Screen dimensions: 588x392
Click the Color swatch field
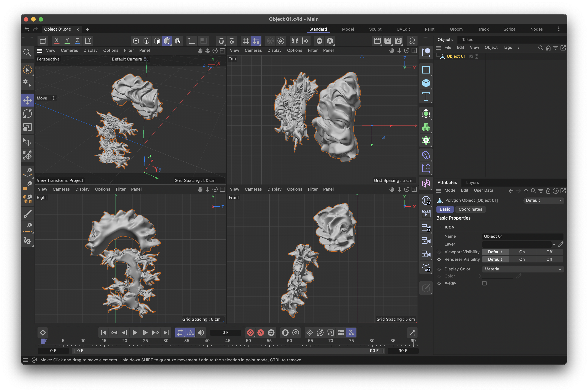[x=497, y=276]
